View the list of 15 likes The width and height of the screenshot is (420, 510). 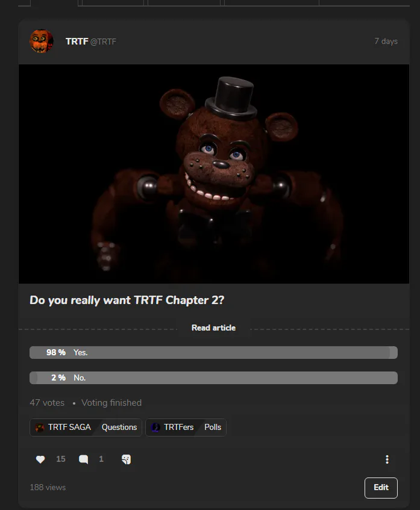click(61, 459)
